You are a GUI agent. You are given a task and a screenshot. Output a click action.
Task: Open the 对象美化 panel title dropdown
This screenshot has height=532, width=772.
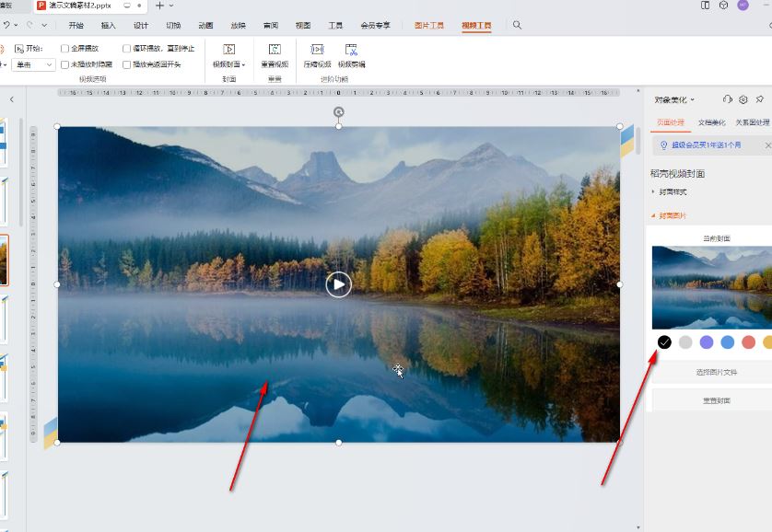[675, 99]
